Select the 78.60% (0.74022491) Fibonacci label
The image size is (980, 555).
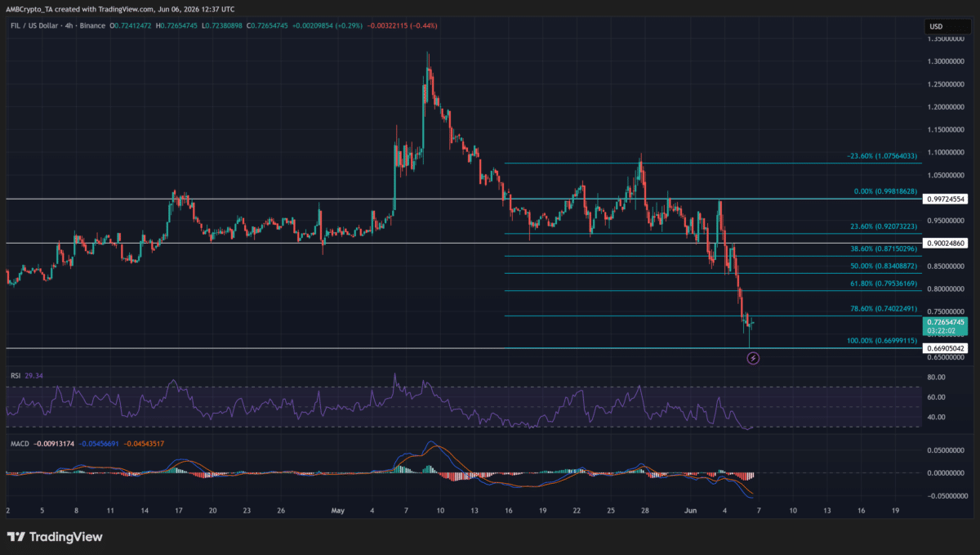click(x=884, y=310)
